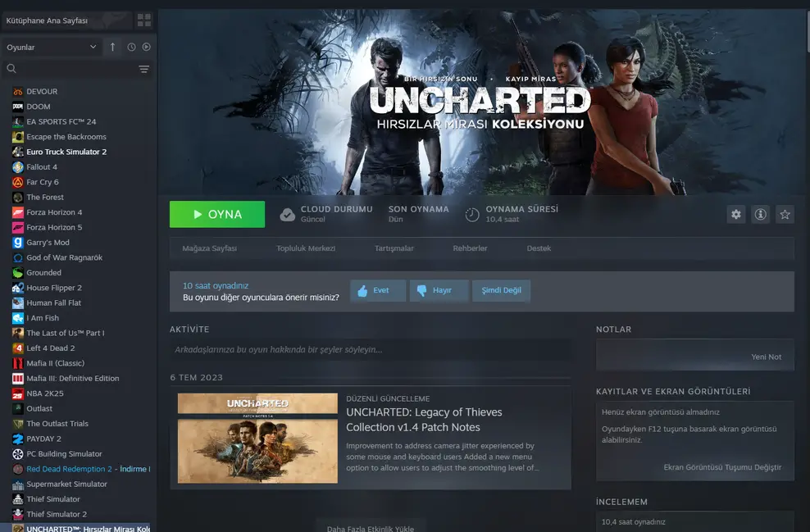The height and width of the screenshot is (532, 810).
Task: Select The Forest in library
Action: [45, 198]
